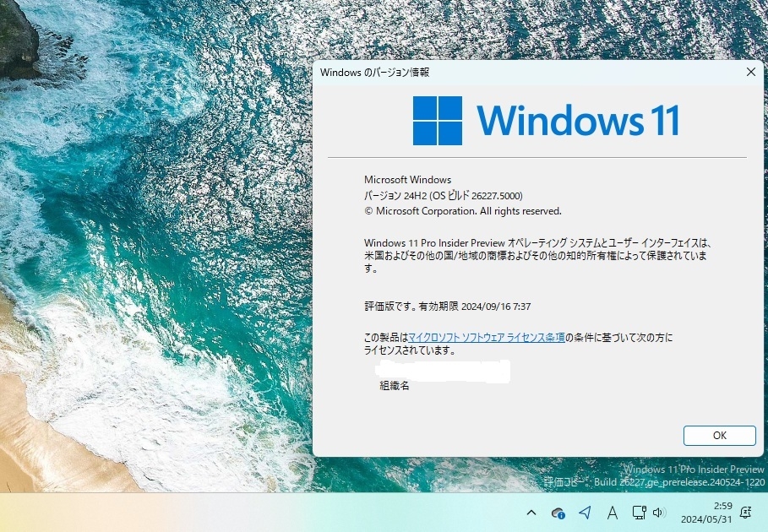Click OK in the Windows version dialog

click(720, 436)
